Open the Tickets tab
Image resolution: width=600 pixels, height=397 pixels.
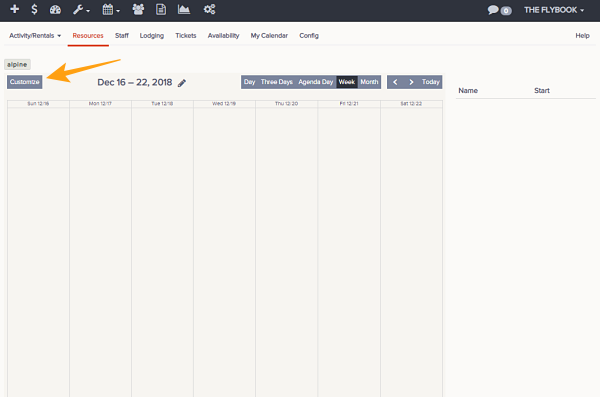186,36
